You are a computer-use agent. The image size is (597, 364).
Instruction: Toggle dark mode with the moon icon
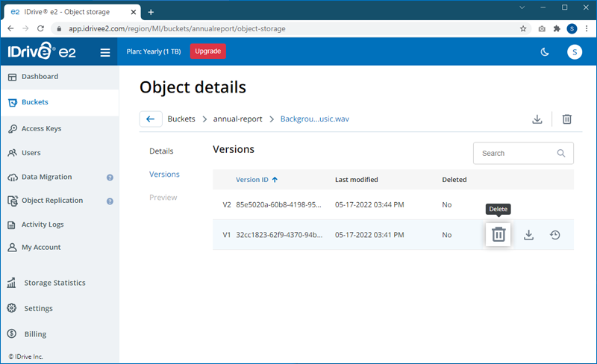coord(545,51)
